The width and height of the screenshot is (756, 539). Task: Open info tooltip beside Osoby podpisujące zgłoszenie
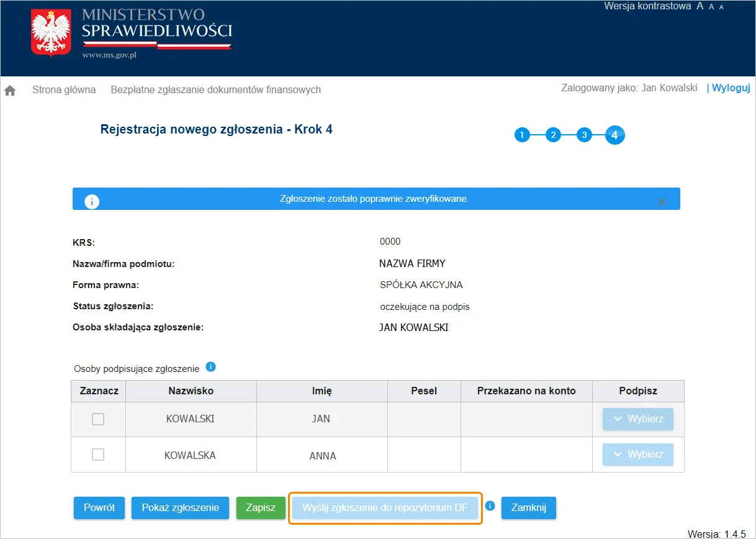pyautogui.click(x=210, y=366)
